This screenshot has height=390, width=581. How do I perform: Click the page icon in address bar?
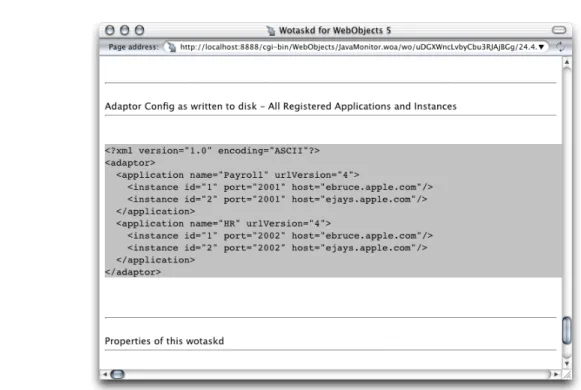172,47
